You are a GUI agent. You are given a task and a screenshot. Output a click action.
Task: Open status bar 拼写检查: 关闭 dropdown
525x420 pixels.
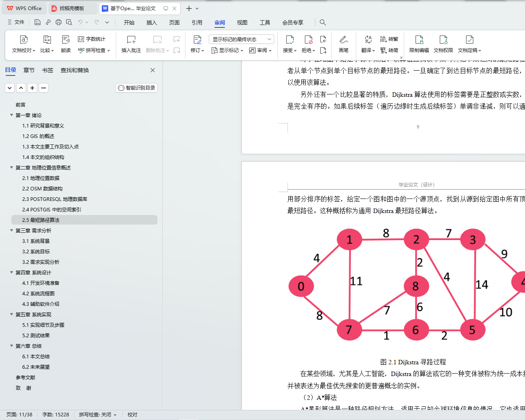98,415
